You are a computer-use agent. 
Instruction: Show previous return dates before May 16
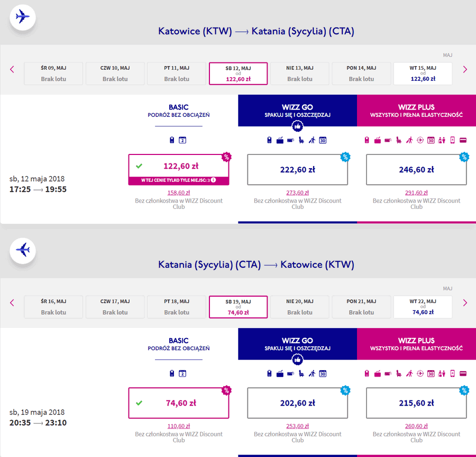[x=12, y=303]
